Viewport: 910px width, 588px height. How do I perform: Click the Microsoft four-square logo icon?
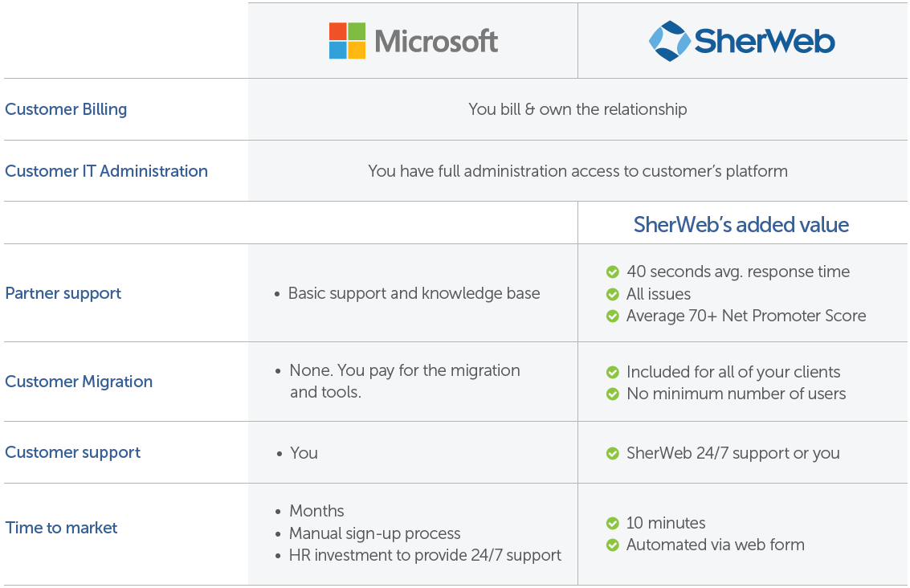[347, 41]
